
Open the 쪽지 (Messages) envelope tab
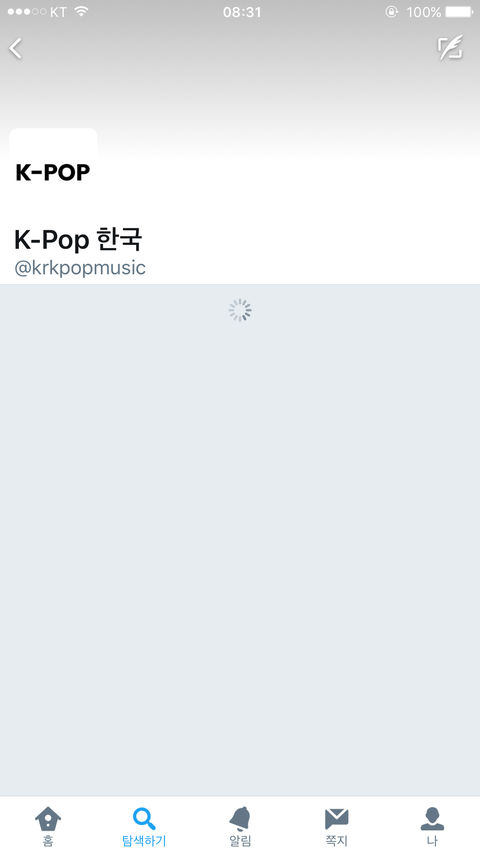tap(336, 826)
